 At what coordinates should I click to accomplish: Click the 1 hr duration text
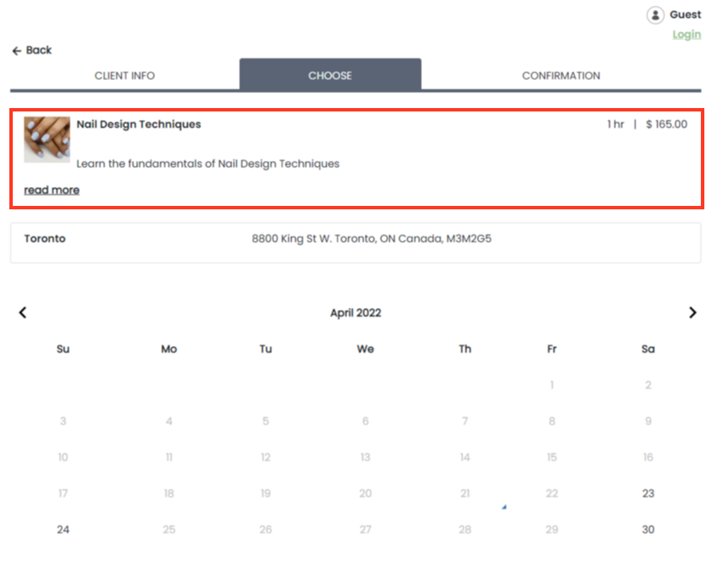click(615, 124)
